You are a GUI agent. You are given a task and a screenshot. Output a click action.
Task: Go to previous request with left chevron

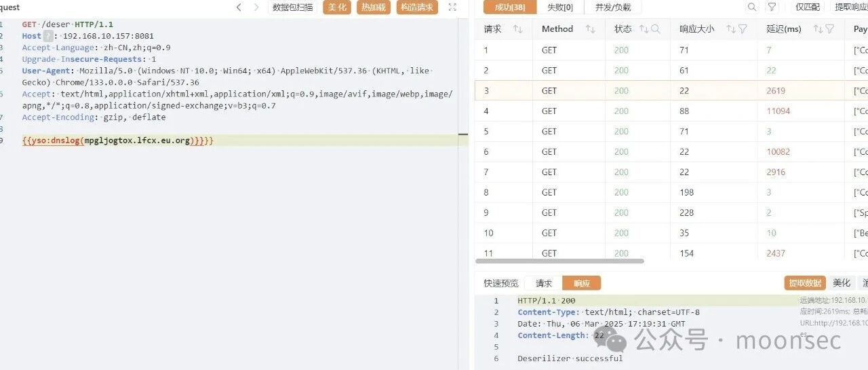(239, 7)
